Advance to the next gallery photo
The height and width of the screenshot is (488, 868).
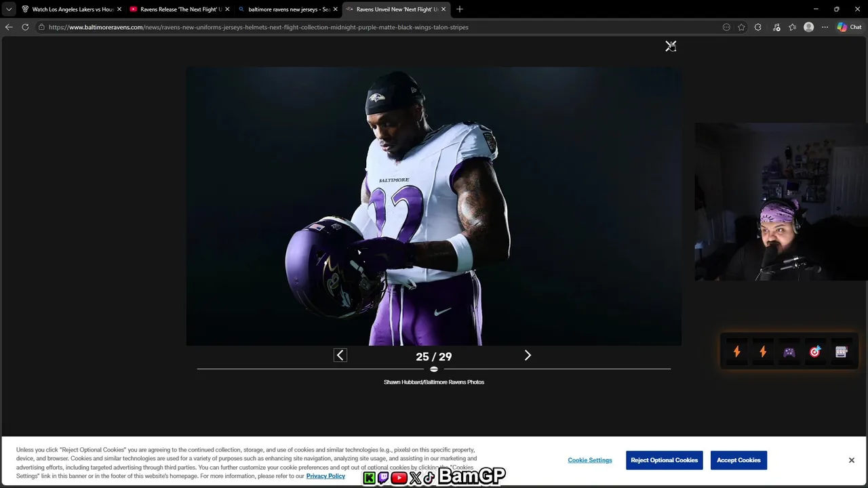pyautogui.click(x=528, y=355)
